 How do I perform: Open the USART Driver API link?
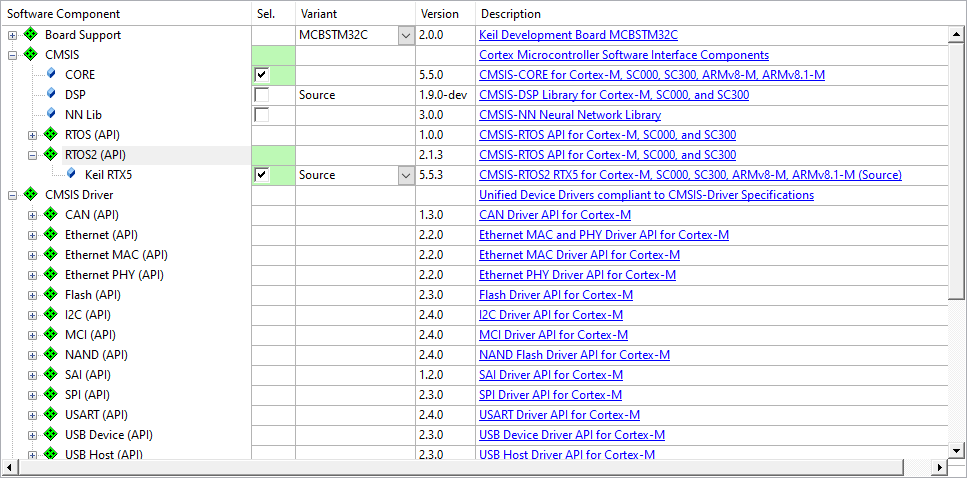(x=559, y=414)
